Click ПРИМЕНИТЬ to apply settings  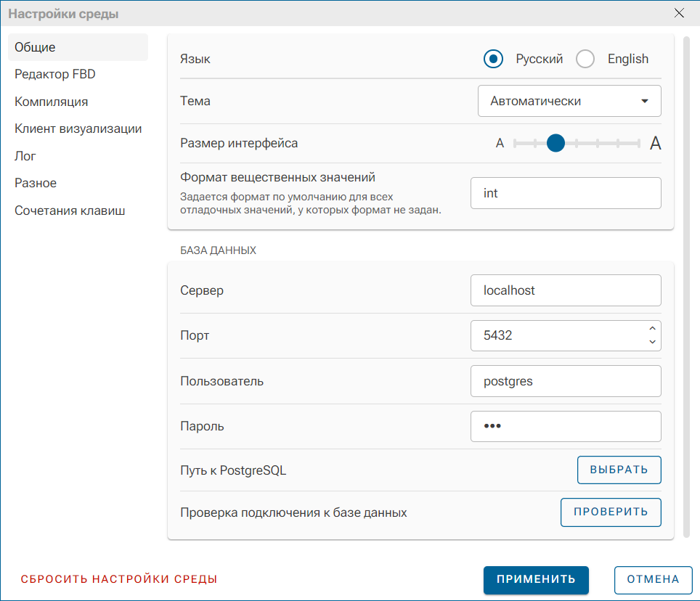click(x=536, y=580)
